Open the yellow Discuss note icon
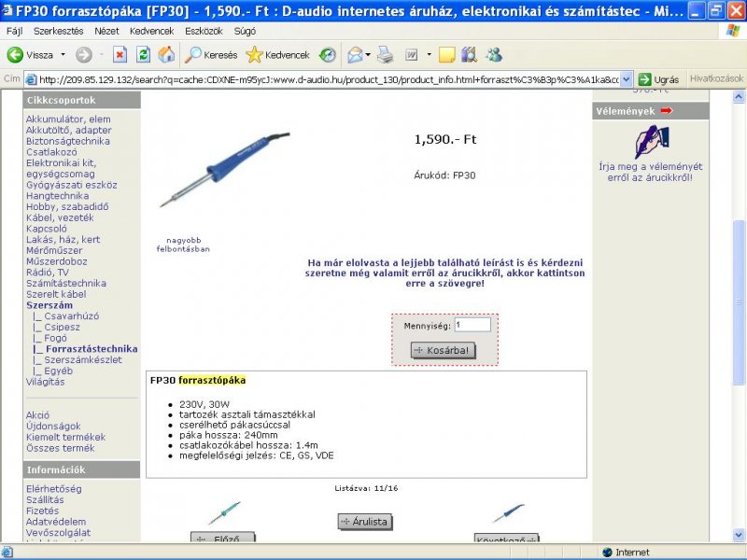This screenshot has height=560, width=747. click(x=447, y=55)
